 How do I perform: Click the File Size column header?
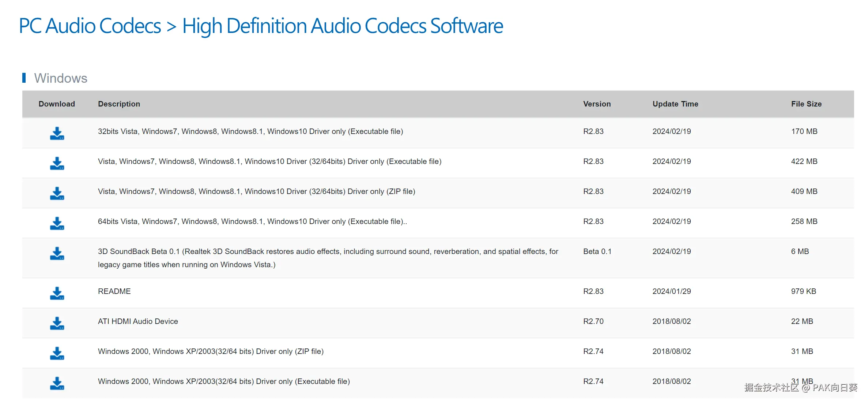pyautogui.click(x=806, y=104)
